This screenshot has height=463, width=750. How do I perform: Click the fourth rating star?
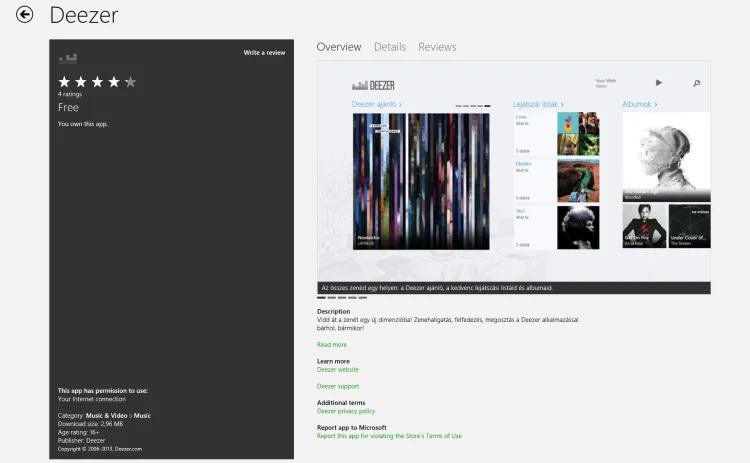coord(114,82)
